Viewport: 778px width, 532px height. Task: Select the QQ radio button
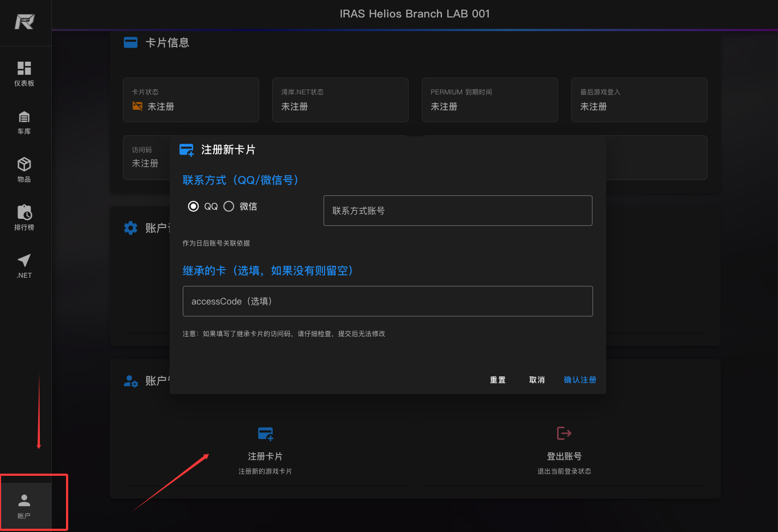pos(193,206)
